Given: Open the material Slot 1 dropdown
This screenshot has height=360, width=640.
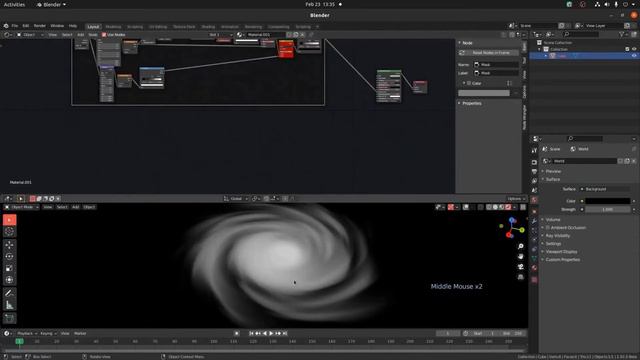Looking at the screenshot, I should (220, 35).
